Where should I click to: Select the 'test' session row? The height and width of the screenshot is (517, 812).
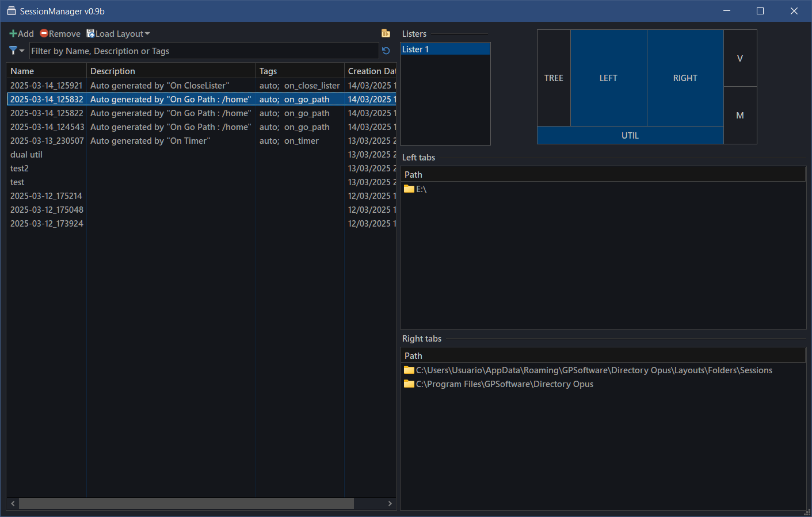click(201, 182)
